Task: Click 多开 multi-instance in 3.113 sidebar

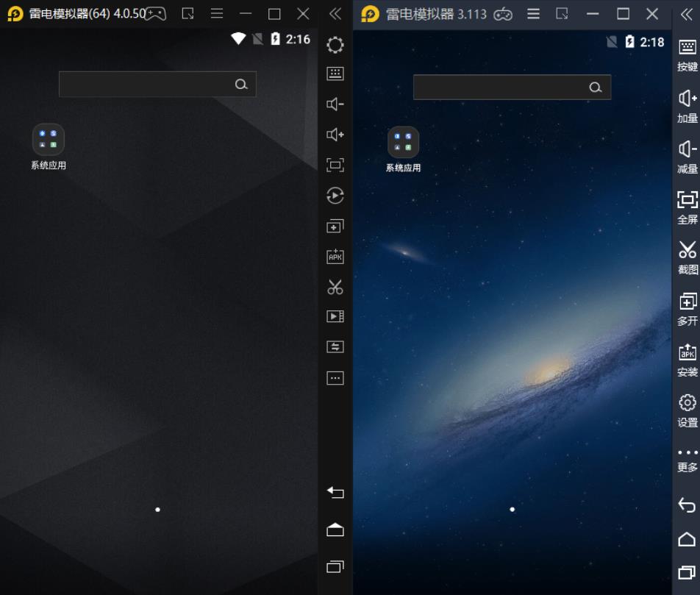Action: click(687, 310)
